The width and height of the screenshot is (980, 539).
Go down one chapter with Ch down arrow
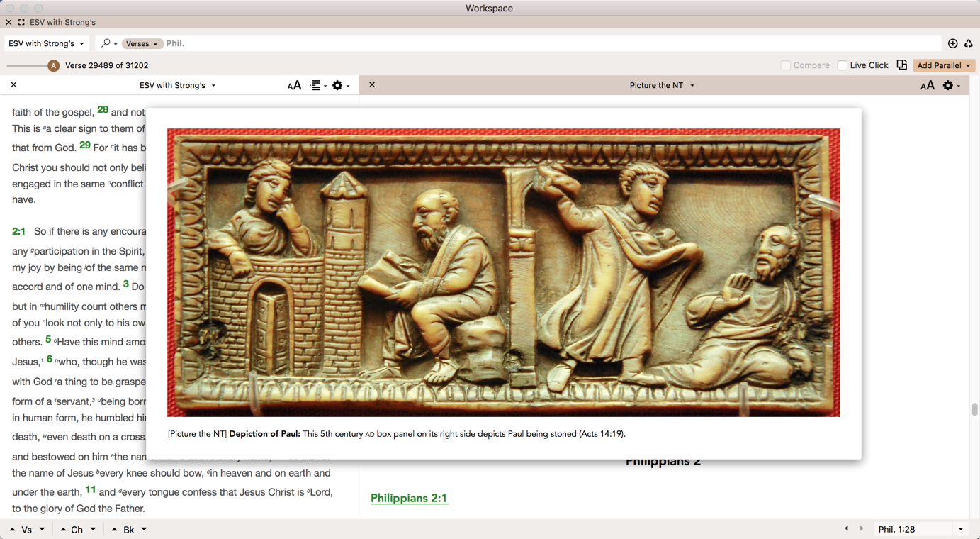coord(93,529)
